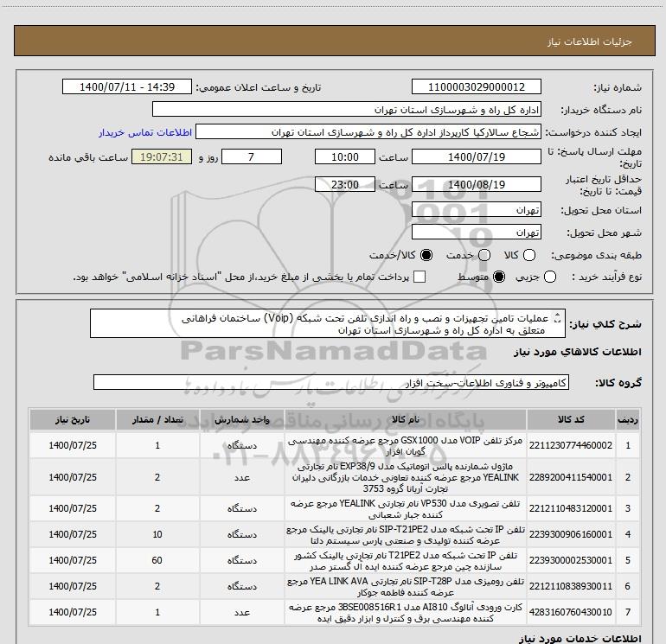
Task: Click the AI810 analog input card item name
Action: coord(406,613)
